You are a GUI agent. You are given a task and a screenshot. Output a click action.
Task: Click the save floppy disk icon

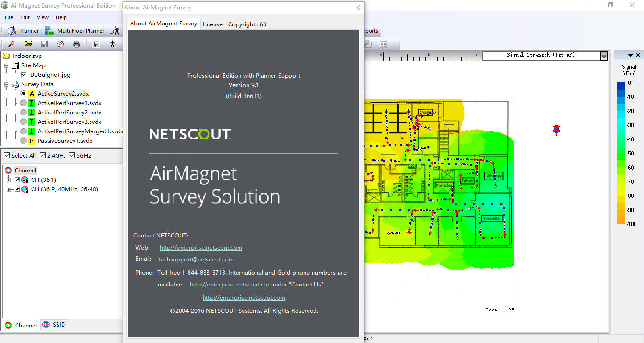[44, 44]
